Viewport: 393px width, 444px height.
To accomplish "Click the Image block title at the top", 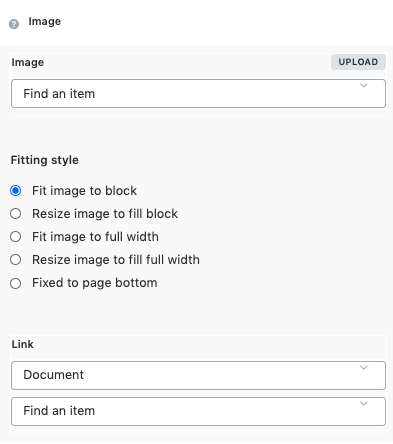I will pos(45,22).
